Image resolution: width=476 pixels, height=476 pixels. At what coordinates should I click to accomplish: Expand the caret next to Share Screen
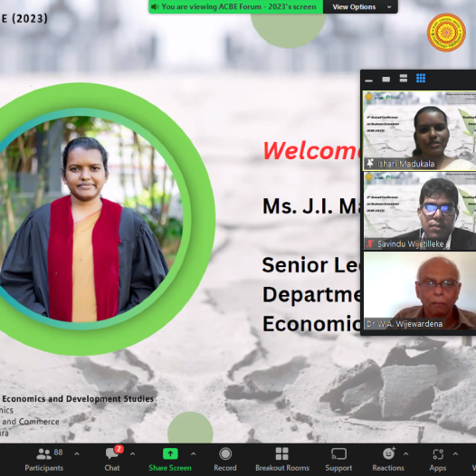point(194,454)
